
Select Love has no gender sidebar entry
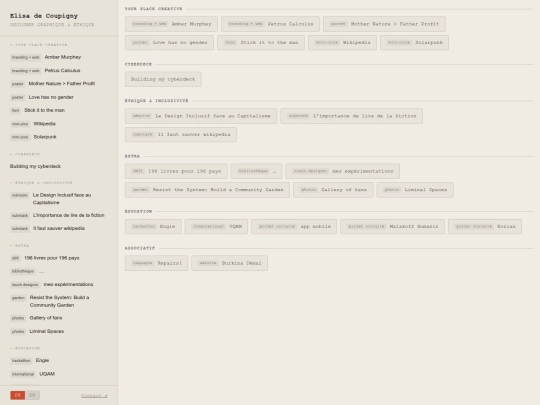[42, 97]
